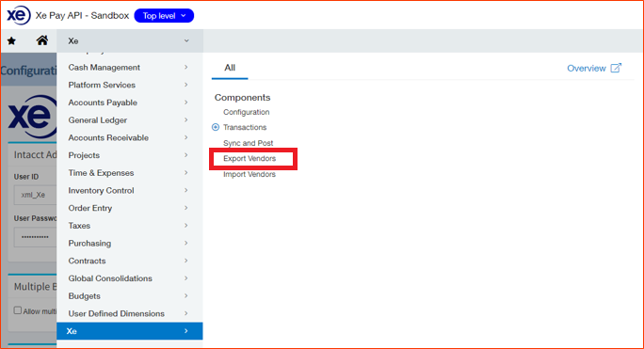
Task: Expand the General Ledger submenu
Action: (x=129, y=119)
